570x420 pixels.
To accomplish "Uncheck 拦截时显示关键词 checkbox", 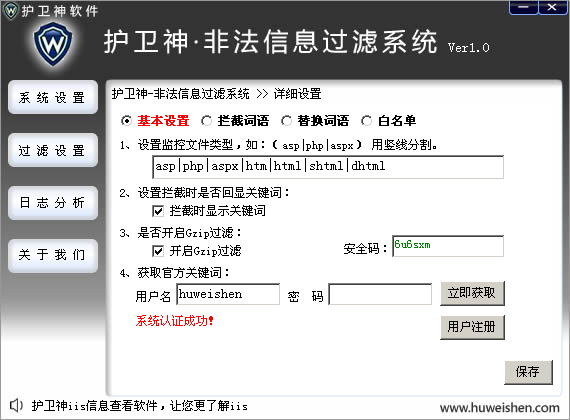I will (x=158, y=211).
